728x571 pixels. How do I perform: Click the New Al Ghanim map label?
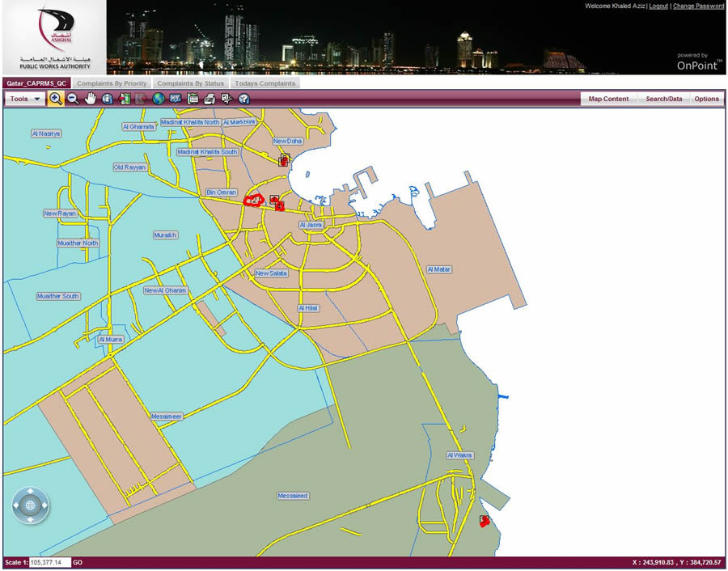pos(165,290)
